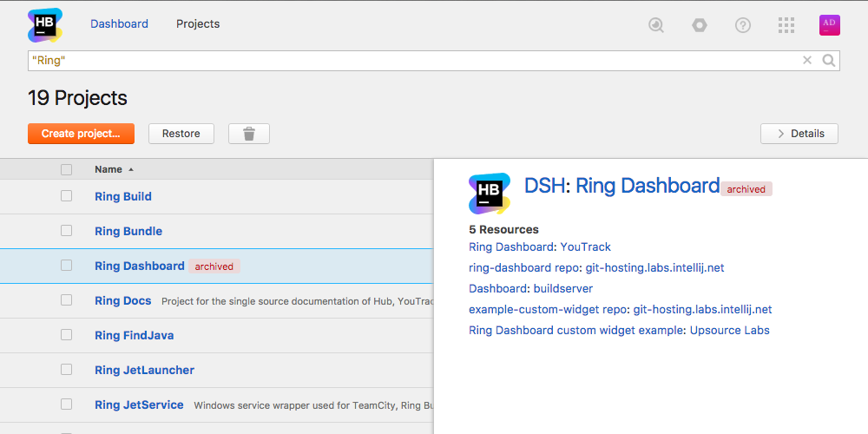
Task: Open the AD user avatar menu
Action: [829, 25]
